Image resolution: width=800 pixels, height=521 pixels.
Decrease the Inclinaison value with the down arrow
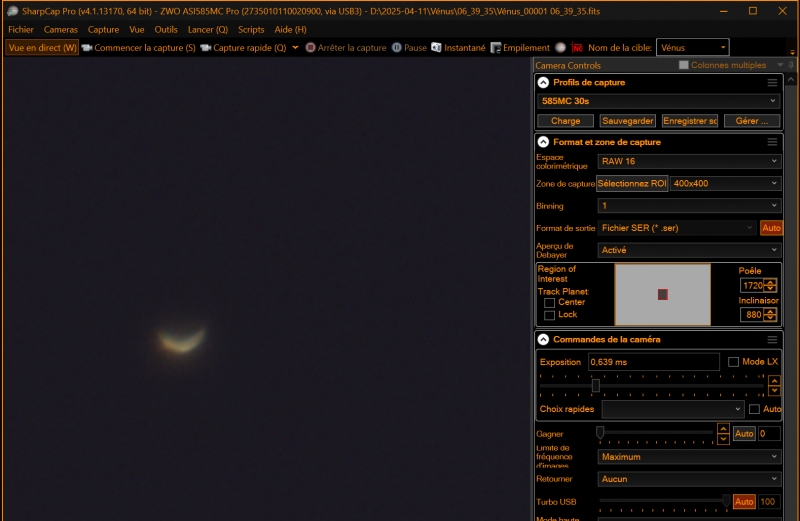click(770, 318)
